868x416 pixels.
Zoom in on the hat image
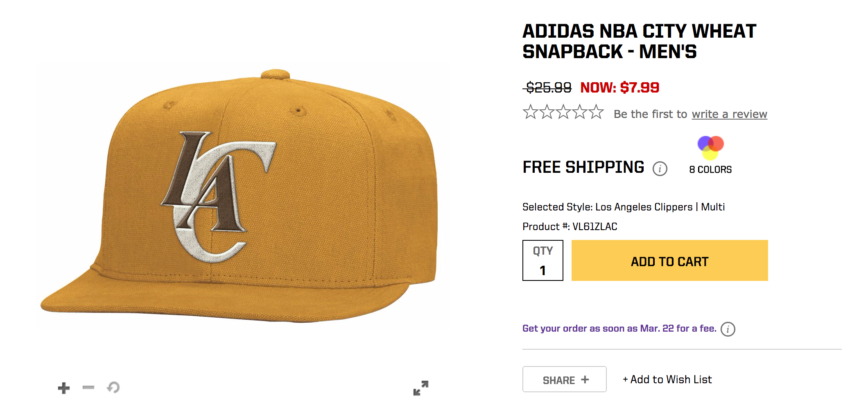click(x=64, y=388)
